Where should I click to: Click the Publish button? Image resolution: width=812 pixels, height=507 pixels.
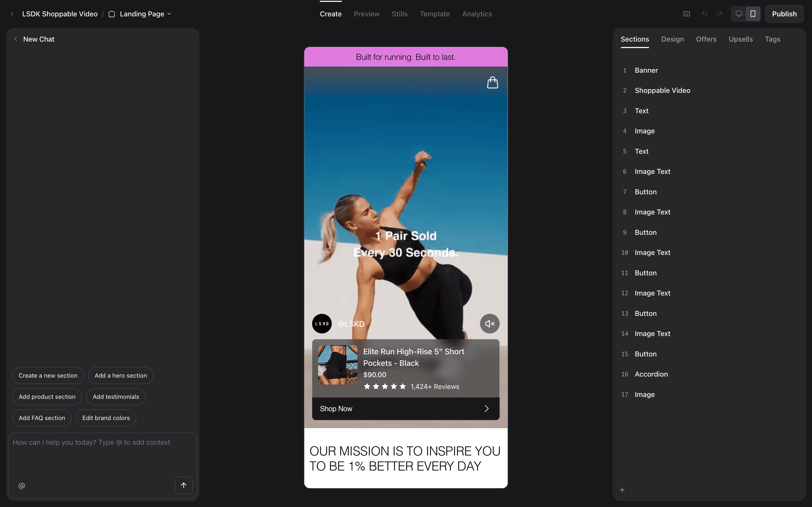(x=784, y=14)
